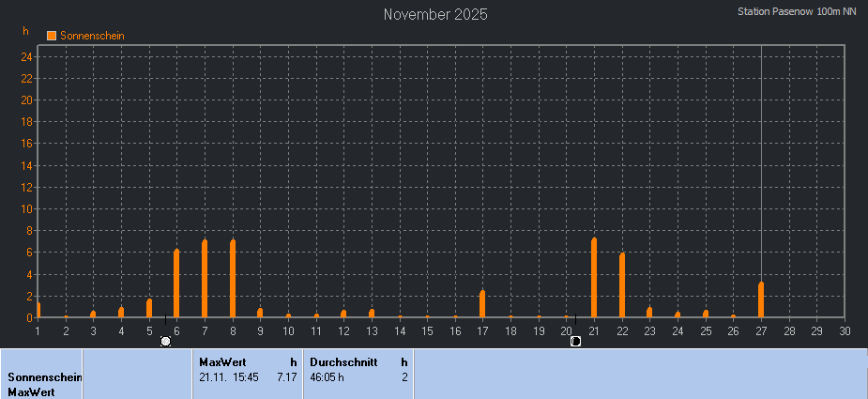Click the new moon icon near day 20

pyautogui.click(x=575, y=341)
